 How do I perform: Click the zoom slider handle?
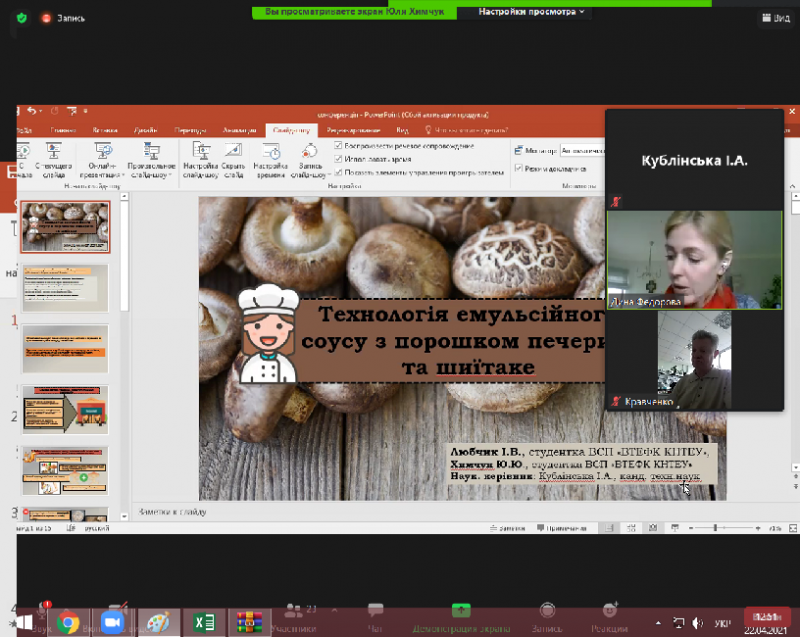click(x=715, y=528)
